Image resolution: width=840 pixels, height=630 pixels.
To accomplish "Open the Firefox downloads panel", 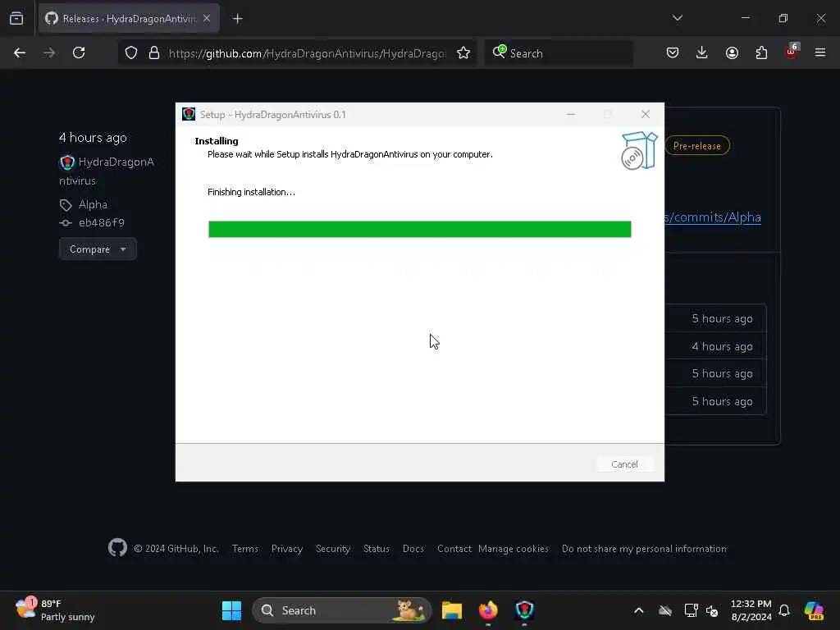I will (x=702, y=52).
